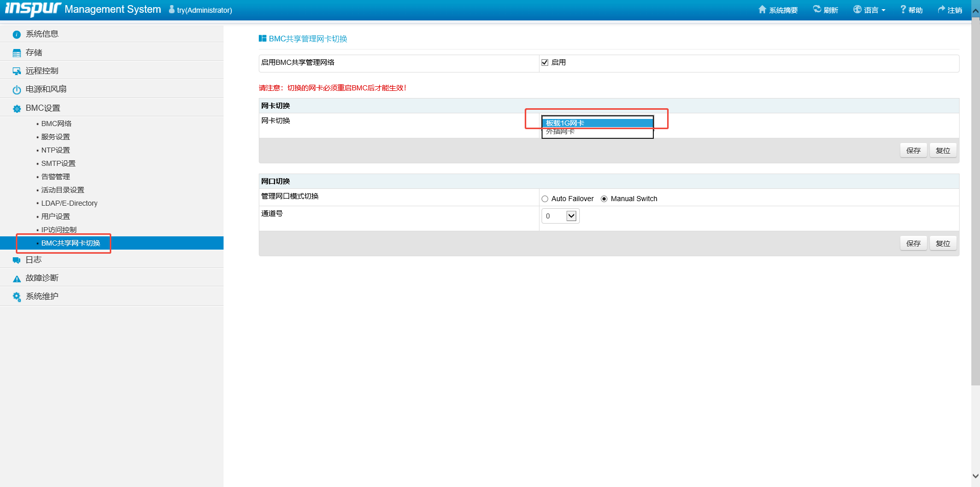This screenshot has height=487, width=980.
Task: Go to the 用户设置 menu item
Action: pyautogui.click(x=56, y=217)
